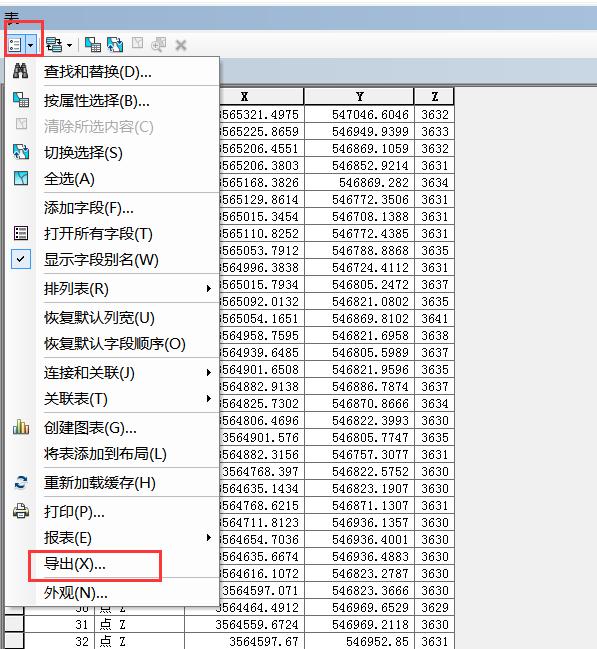Click the Delete Selected toolbar icon
This screenshot has height=649, width=597.
pos(181,45)
